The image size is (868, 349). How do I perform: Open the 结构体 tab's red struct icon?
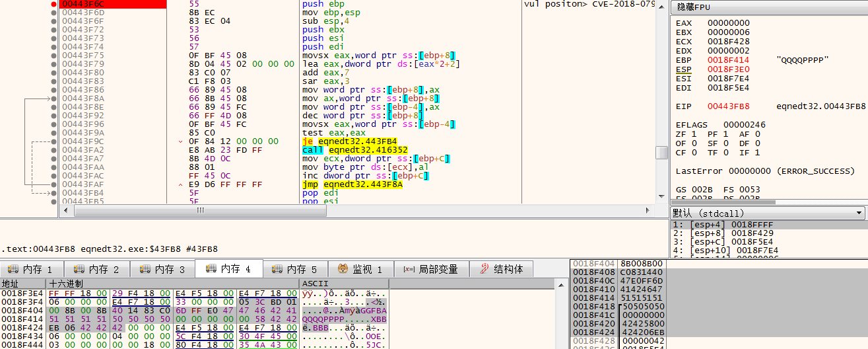click(x=485, y=269)
